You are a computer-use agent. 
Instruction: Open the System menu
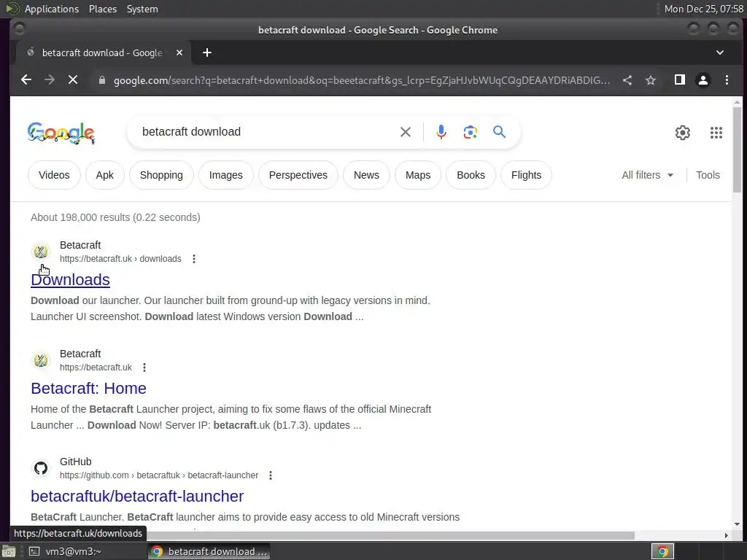tap(142, 9)
